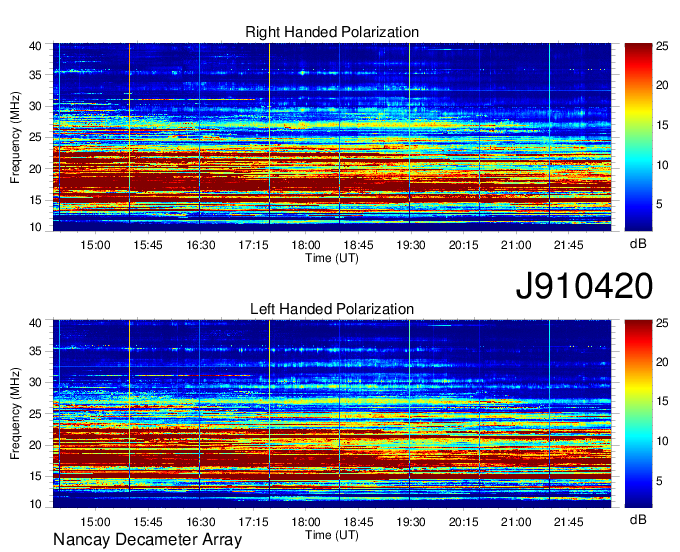Click the "30" frequency tick of Right Handed plot
This screenshot has width=680, height=552.
[36, 106]
